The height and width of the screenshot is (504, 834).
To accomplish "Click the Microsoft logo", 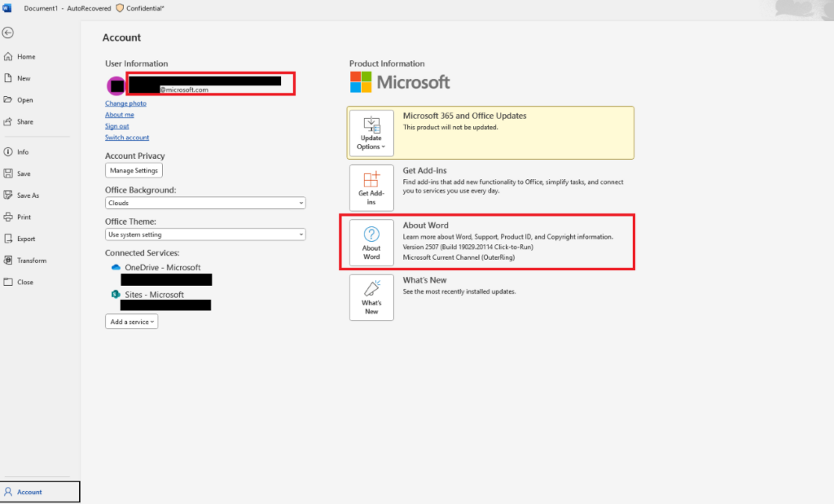I will click(399, 82).
